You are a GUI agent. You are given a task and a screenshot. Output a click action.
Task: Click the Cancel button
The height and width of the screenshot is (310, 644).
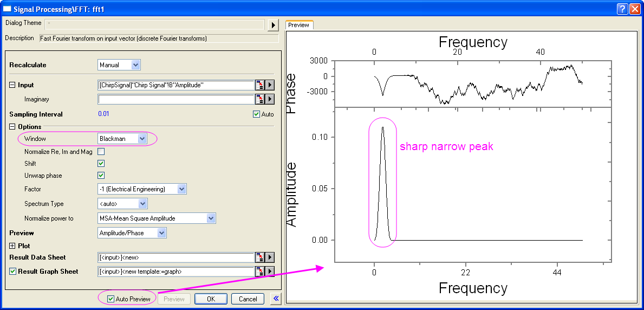tap(248, 299)
